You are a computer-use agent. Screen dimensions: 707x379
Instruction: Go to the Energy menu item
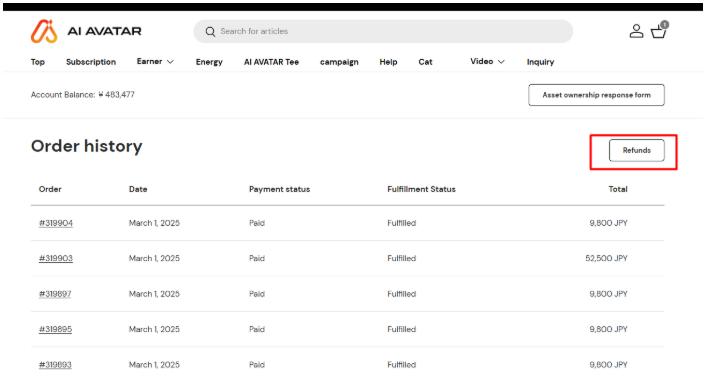click(209, 62)
